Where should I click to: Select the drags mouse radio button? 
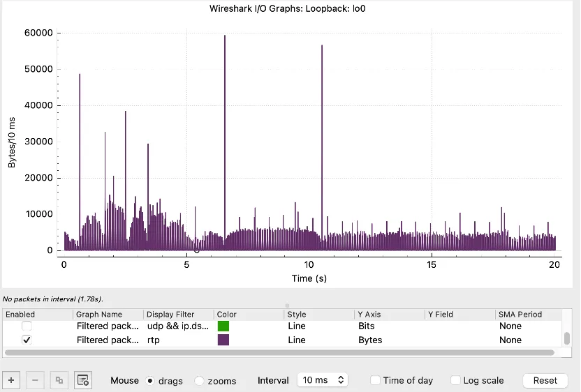[150, 381]
